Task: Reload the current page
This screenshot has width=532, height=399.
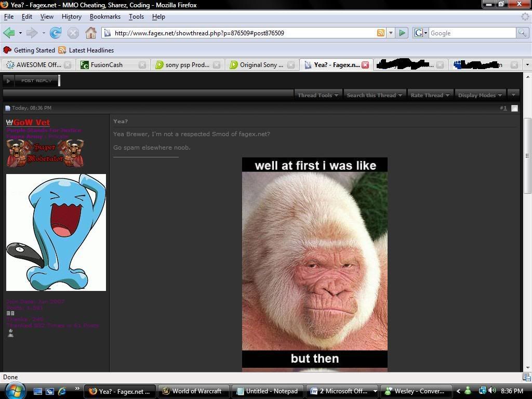Action: coord(56,33)
